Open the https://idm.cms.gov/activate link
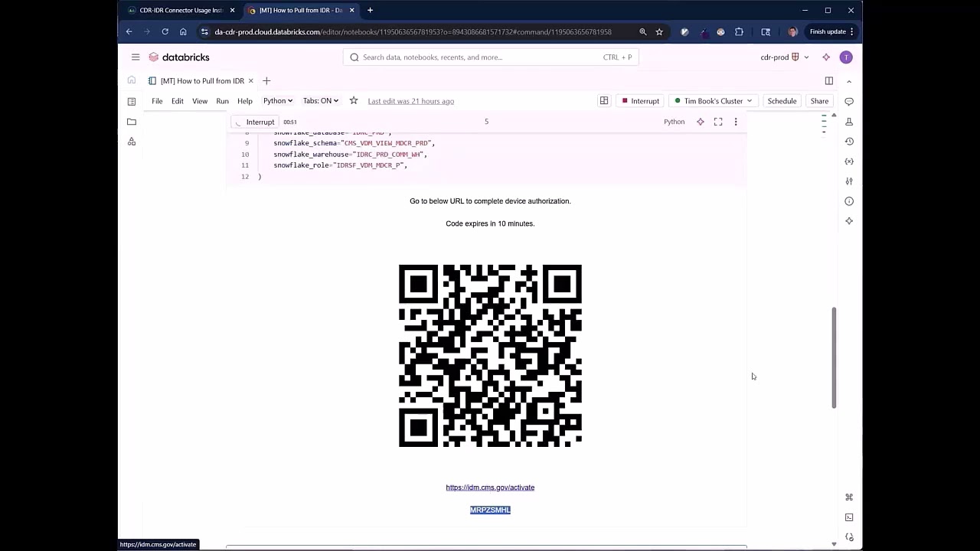Screen dimensions: 980x551 (490, 487)
